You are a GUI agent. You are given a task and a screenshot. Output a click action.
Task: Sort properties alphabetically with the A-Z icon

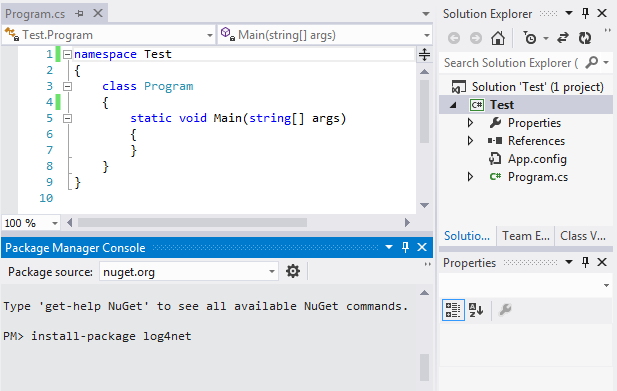[476, 310]
